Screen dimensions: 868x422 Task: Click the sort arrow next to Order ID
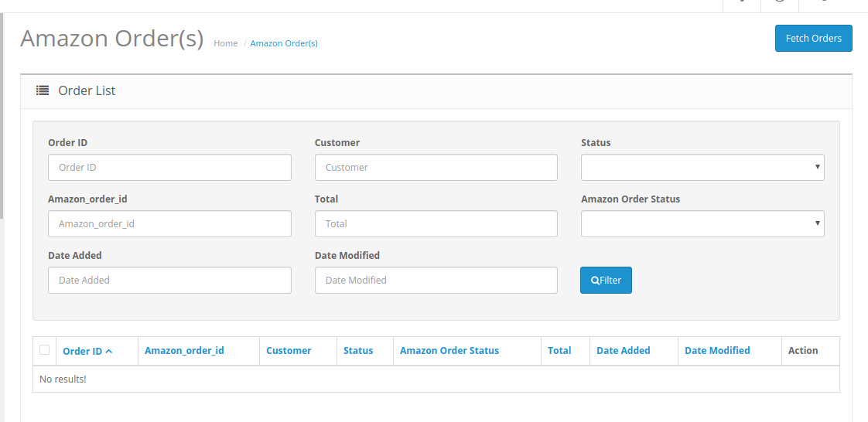coord(109,351)
